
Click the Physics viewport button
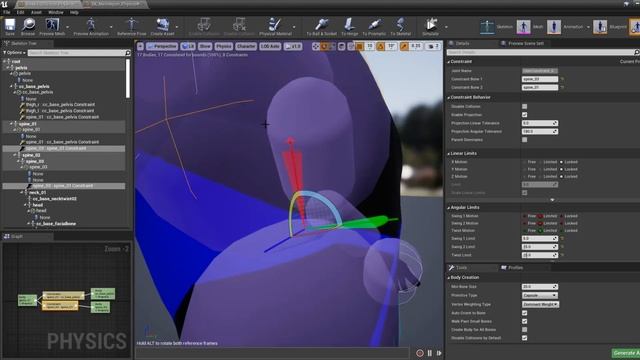click(x=223, y=47)
